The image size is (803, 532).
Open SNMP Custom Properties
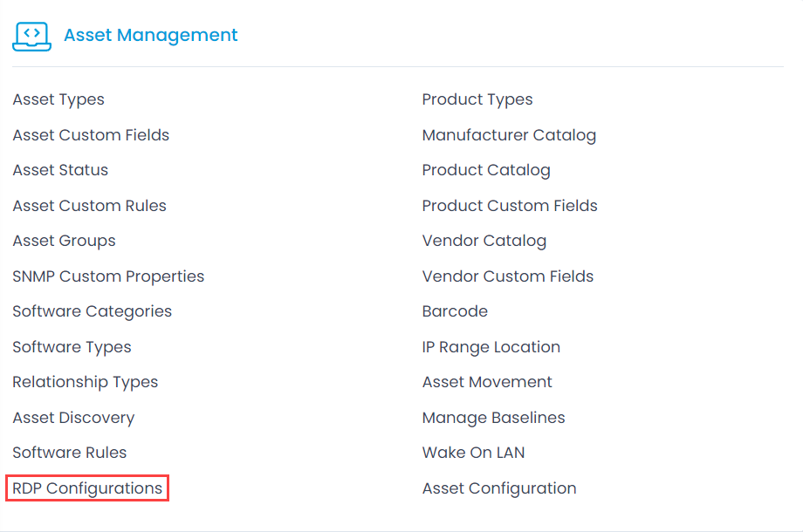click(x=108, y=276)
